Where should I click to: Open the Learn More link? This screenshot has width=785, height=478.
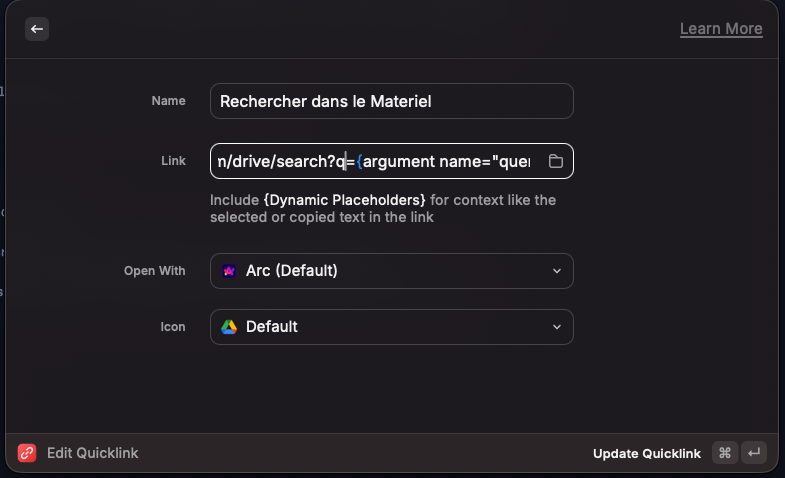[x=720, y=29]
